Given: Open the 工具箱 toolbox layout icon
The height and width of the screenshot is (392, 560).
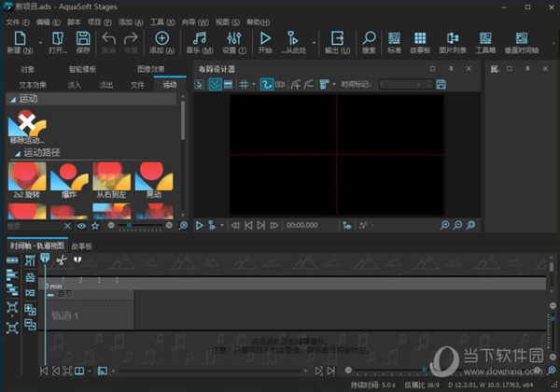Looking at the screenshot, I should [x=485, y=38].
